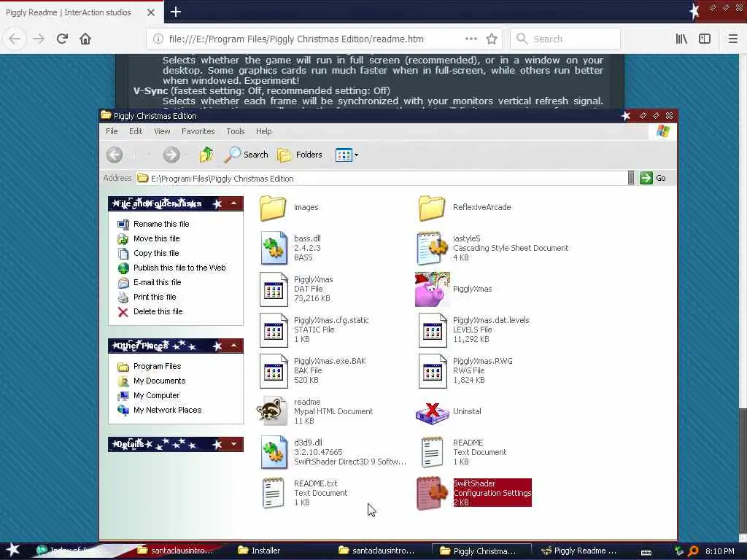The image size is (747, 560).
Task: Open the Favorites menu
Action: coord(198,131)
